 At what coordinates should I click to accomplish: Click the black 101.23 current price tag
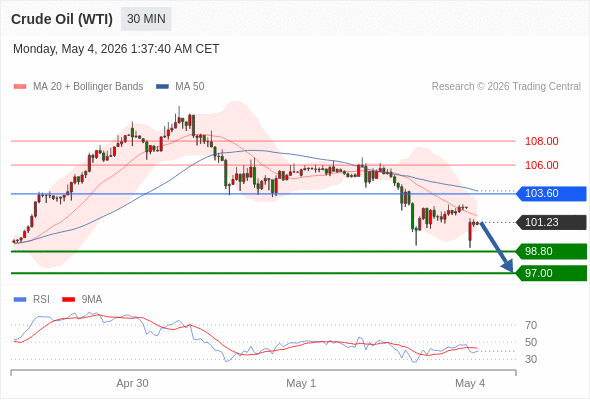click(x=551, y=222)
